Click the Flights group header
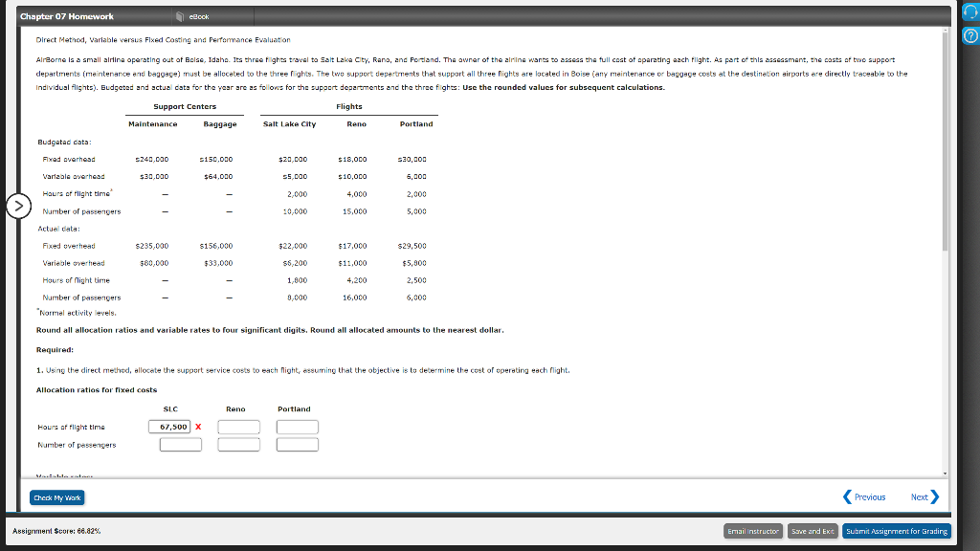 [x=348, y=107]
